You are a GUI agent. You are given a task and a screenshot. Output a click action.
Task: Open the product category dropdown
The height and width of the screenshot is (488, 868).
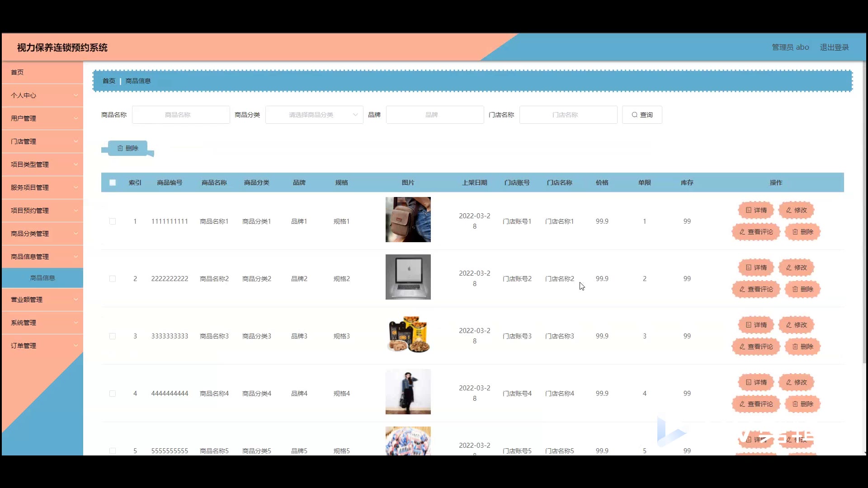coord(314,115)
